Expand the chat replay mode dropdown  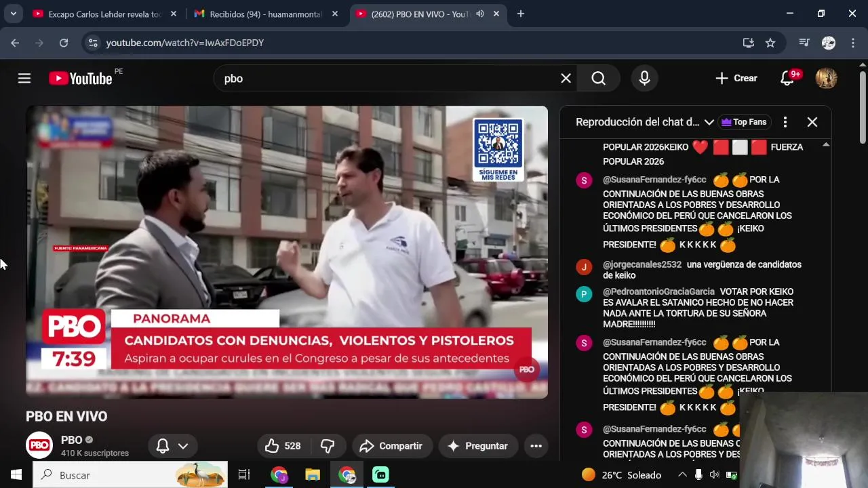tap(644, 122)
